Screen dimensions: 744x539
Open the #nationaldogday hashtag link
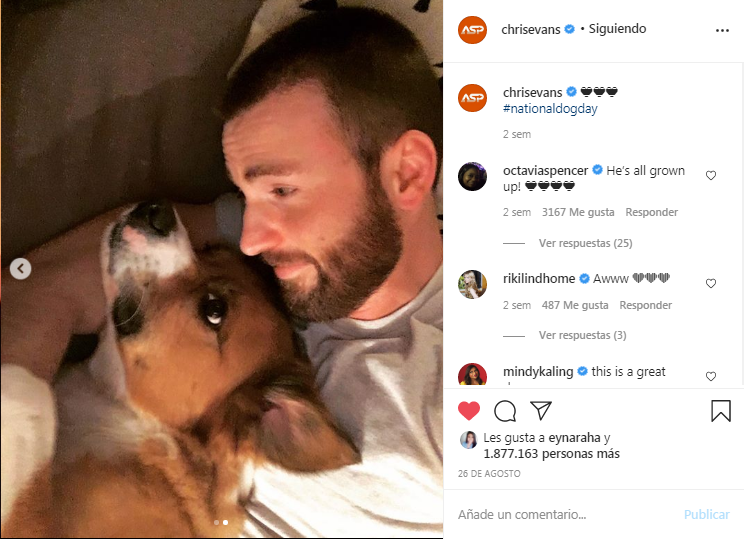point(550,109)
